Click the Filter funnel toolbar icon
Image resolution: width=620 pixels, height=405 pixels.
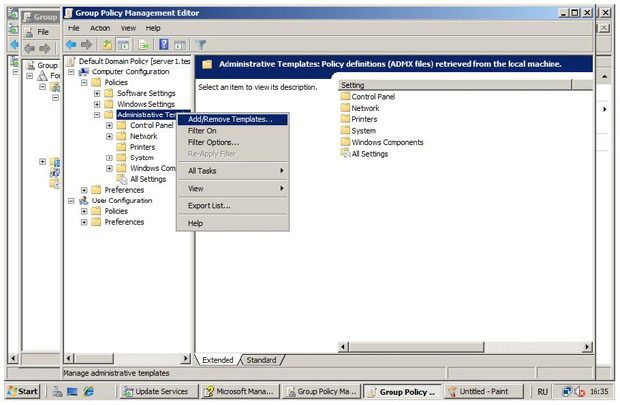[200, 44]
